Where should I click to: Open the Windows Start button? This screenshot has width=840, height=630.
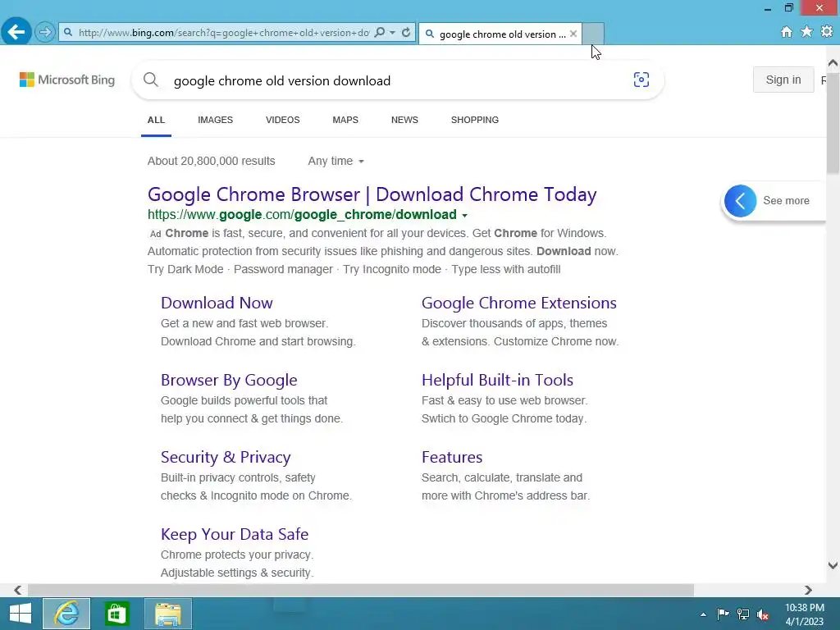click(x=20, y=614)
